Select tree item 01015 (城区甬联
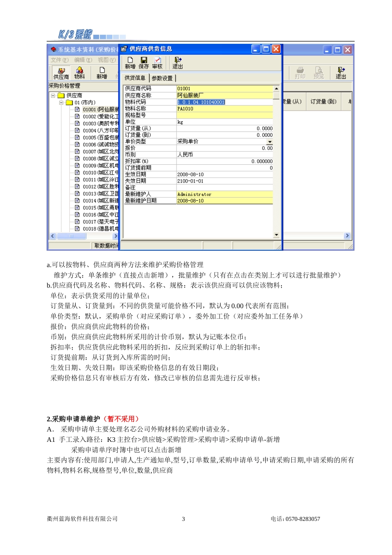Screen dimensions: 392x555 pos(101,208)
